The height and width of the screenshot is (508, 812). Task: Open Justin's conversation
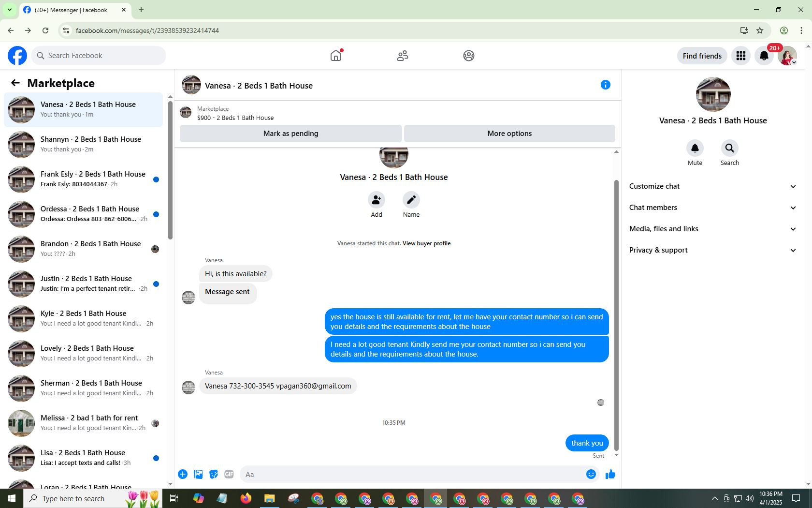point(83,284)
